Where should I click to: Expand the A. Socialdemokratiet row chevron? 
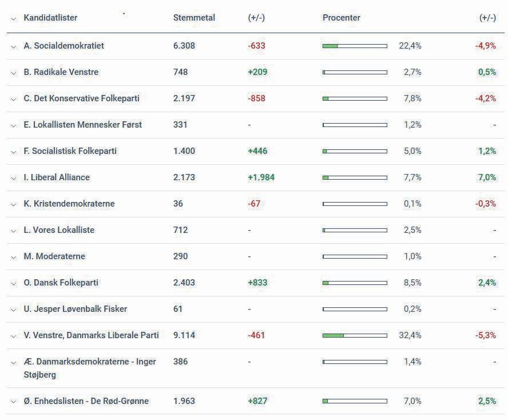13,47
